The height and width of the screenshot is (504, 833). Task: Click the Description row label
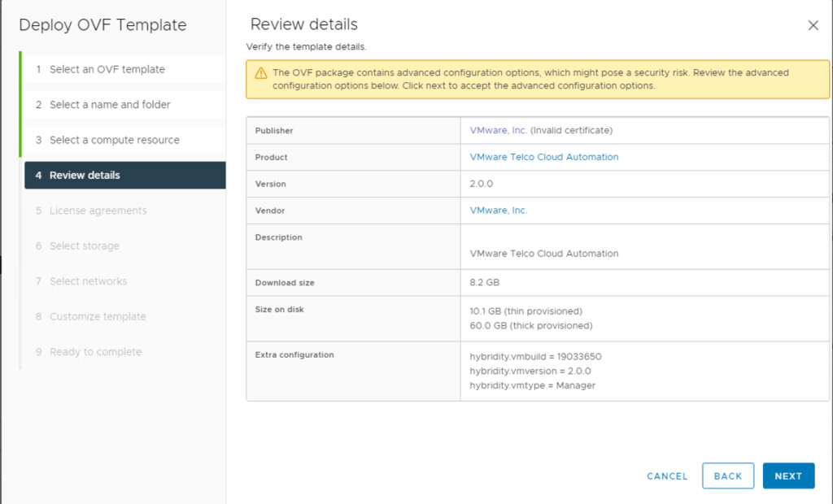point(279,237)
